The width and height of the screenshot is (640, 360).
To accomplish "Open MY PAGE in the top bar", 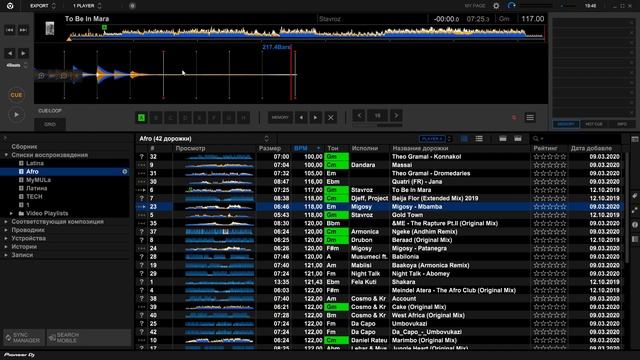I will pos(475,6).
